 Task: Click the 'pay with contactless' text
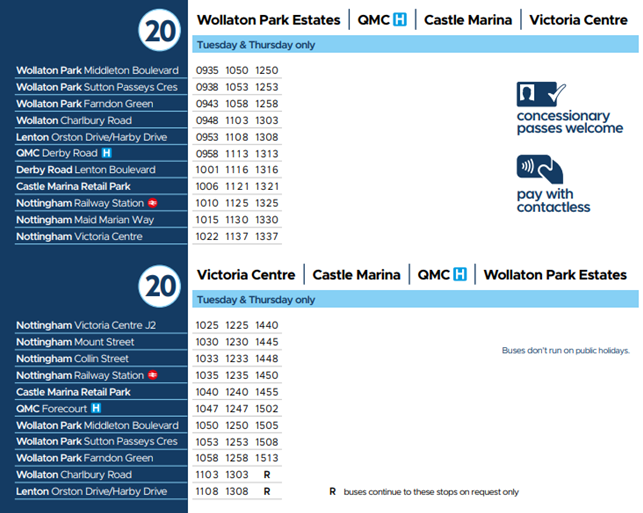553,200
